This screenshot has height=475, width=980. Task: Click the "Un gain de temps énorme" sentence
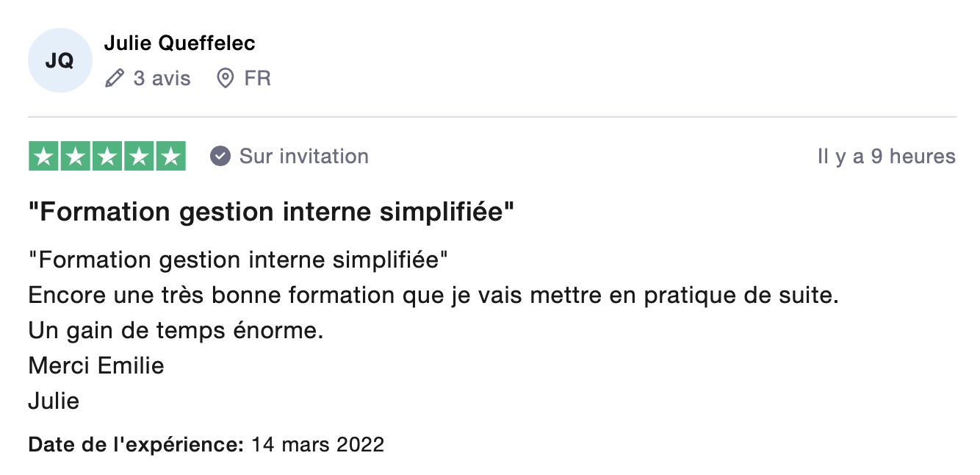tap(176, 330)
